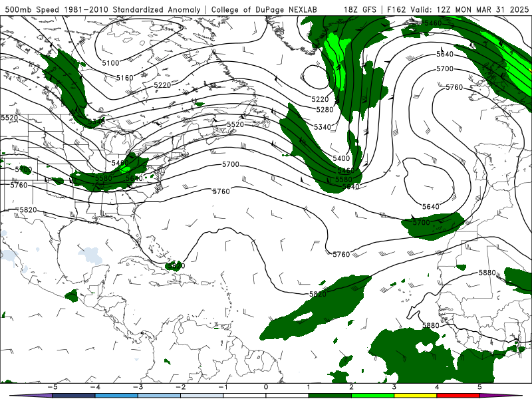Click the '500mb Speed 1981-2010 Standardized Anomaly' title
The height and width of the screenshot is (399, 532).
click(x=103, y=9)
